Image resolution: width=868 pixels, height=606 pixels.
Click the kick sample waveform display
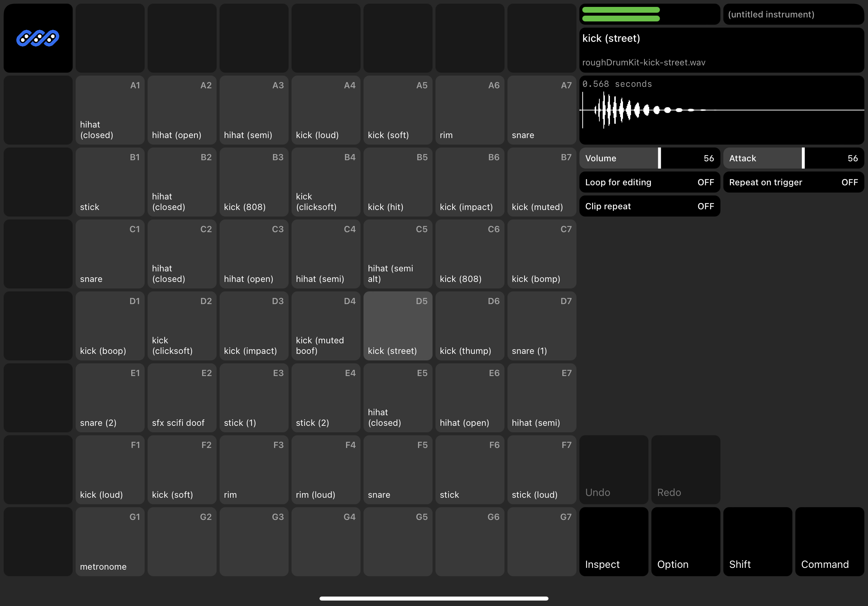pyautogui.click(x=721, y=112)
